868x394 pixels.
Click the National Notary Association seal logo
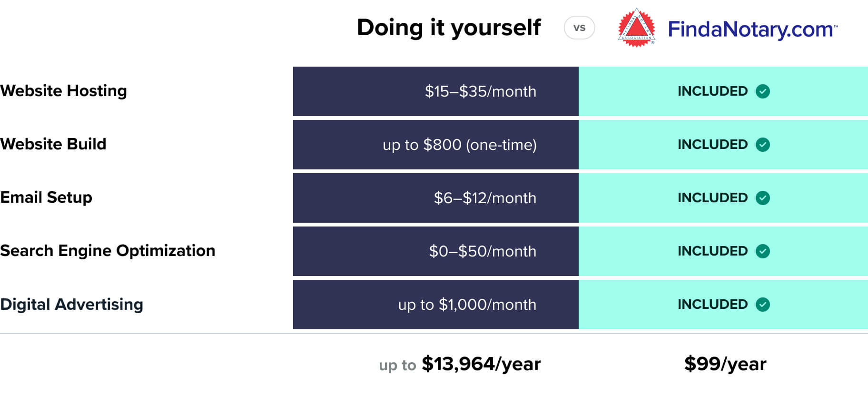636,28
